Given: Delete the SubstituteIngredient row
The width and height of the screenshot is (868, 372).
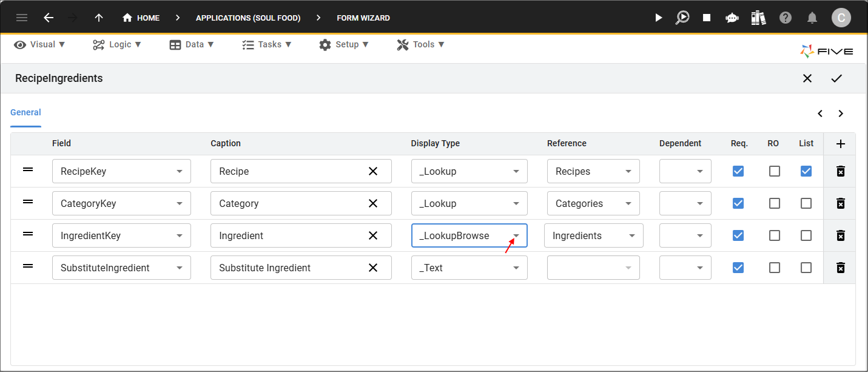Looking at the screenshot, I should coord(841,268).
